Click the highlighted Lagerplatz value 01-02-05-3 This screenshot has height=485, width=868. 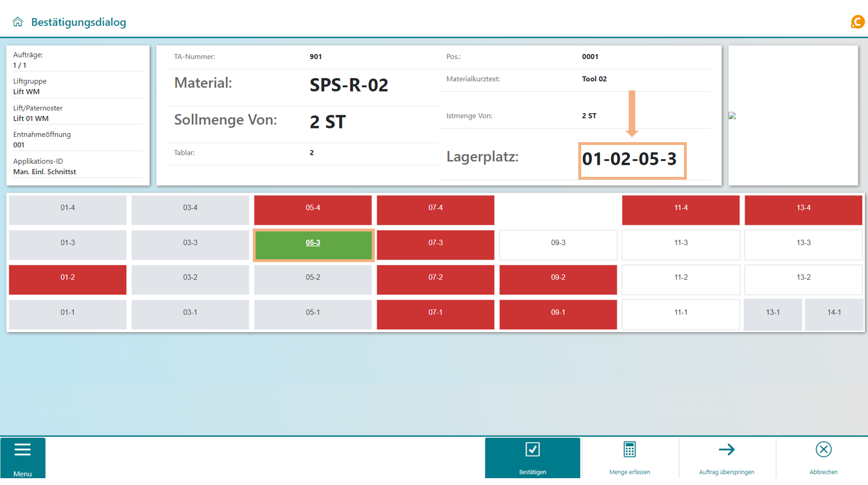(629, 159)
